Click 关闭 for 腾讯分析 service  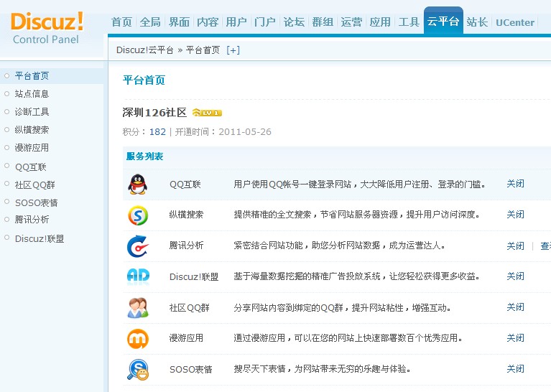click(515, 246)
